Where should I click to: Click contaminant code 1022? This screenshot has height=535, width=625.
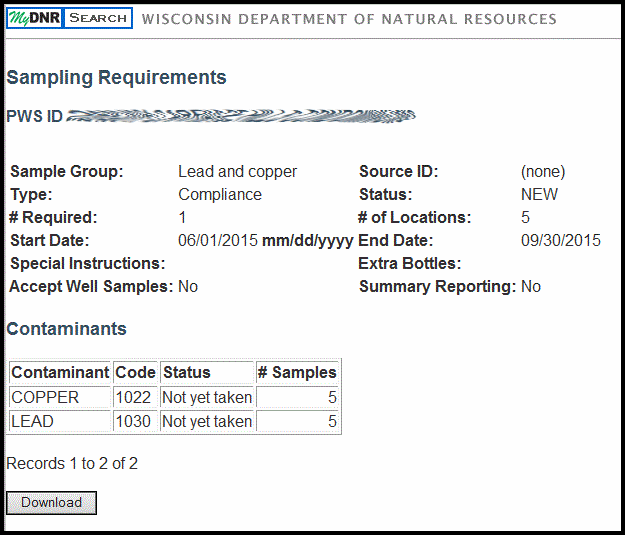point(133,397)
